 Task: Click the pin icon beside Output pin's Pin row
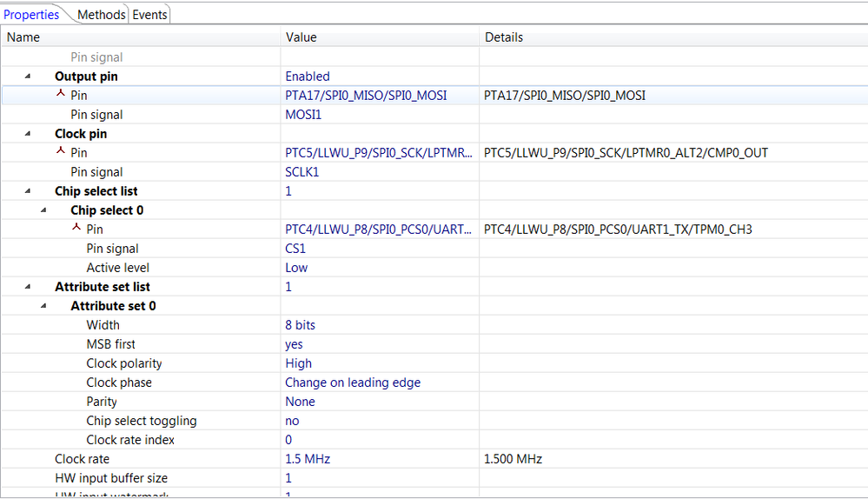pyautogui.click(x=61, y=95)
